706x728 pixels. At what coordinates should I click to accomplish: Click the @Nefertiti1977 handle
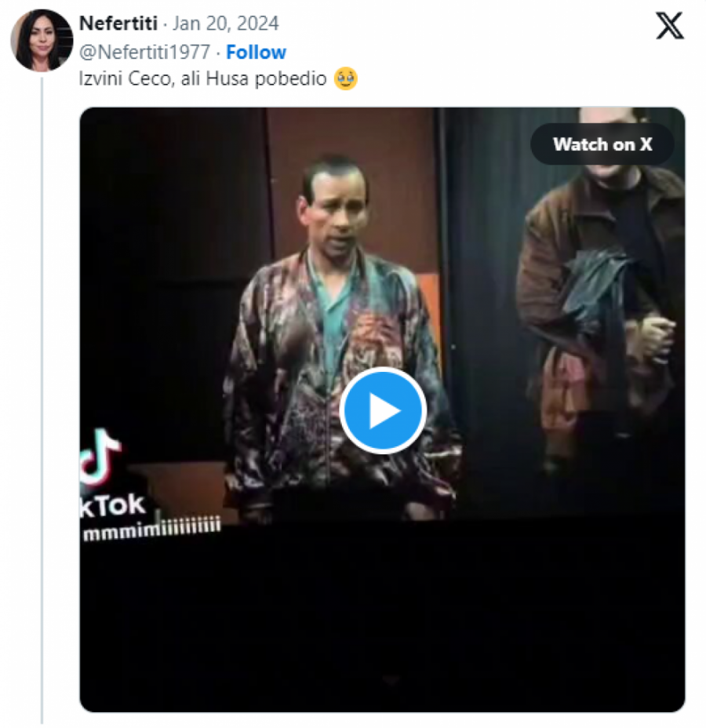(144, 53)
